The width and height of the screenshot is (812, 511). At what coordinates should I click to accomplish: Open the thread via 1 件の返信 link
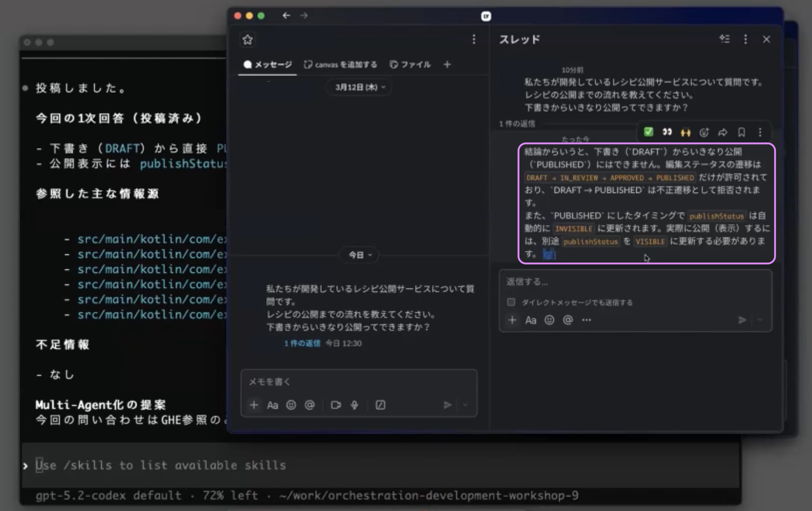click(302, 344)
